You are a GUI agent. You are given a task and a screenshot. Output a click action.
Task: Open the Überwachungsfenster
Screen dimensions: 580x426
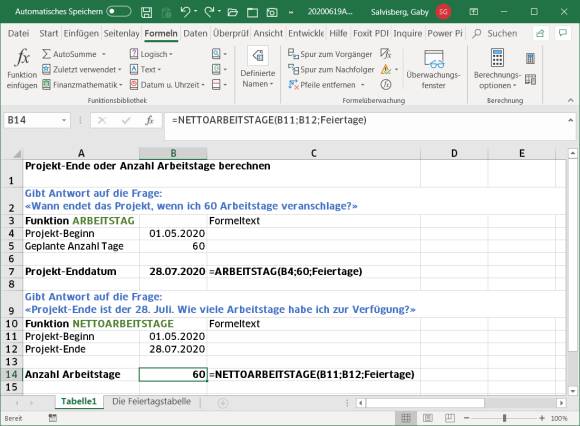[433, 69]
